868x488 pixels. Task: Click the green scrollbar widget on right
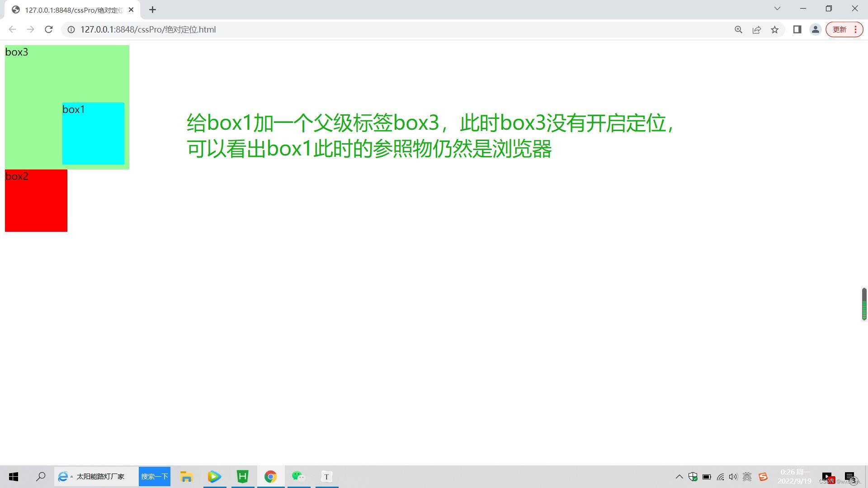point(864,304)
